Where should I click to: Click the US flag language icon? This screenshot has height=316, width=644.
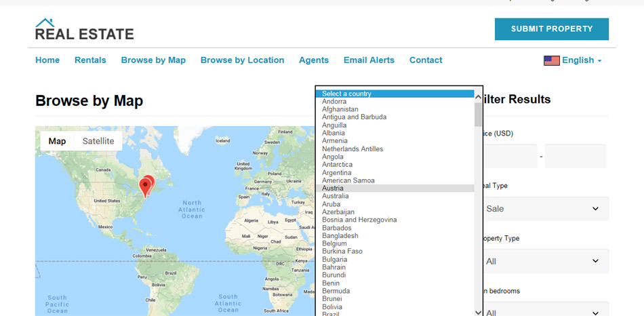(551, 60)
